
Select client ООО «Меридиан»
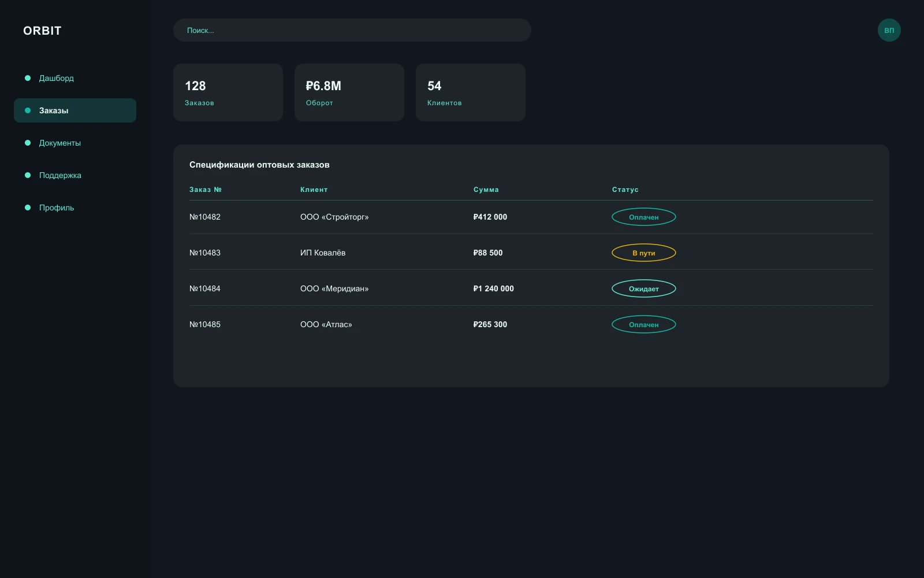pos(334,288)
